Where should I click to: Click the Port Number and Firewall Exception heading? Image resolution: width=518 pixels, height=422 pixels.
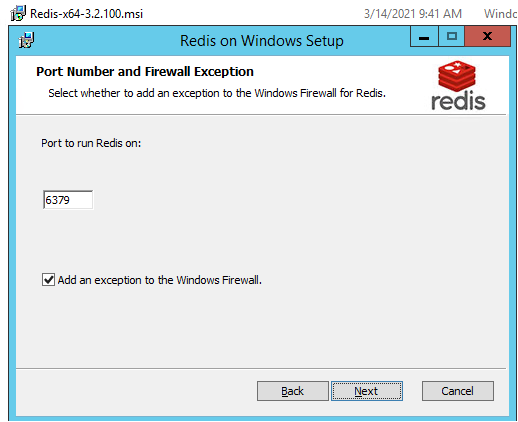pos(145,72)
